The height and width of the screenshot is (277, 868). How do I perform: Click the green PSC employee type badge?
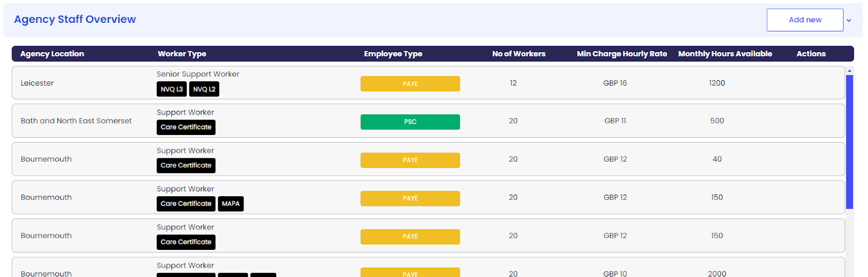(x=410, y=122)
